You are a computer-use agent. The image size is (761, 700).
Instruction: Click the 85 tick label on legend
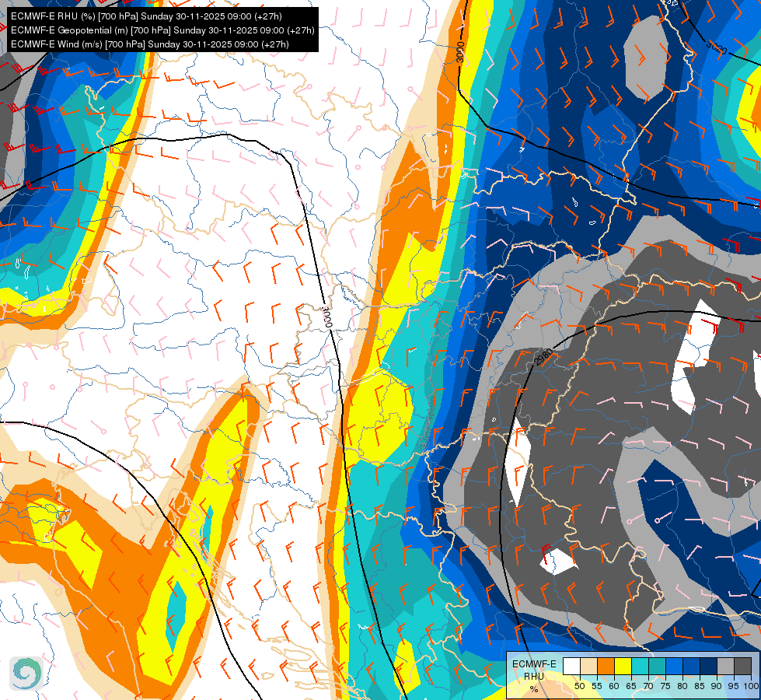point(700,686)
